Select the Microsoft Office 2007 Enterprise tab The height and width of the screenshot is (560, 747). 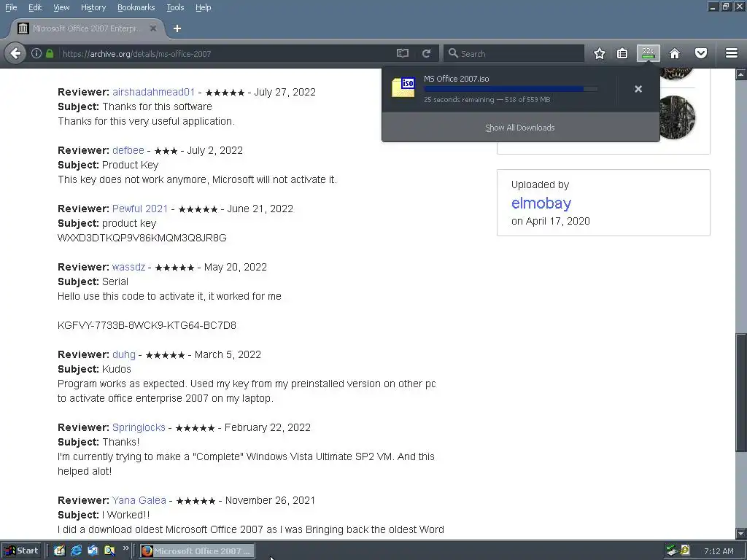(88, 28)
